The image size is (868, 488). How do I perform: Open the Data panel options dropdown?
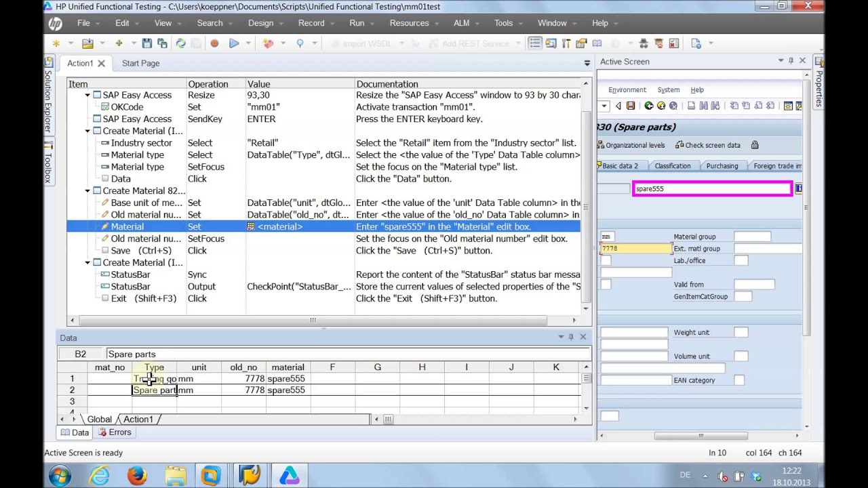coord(561,337)
